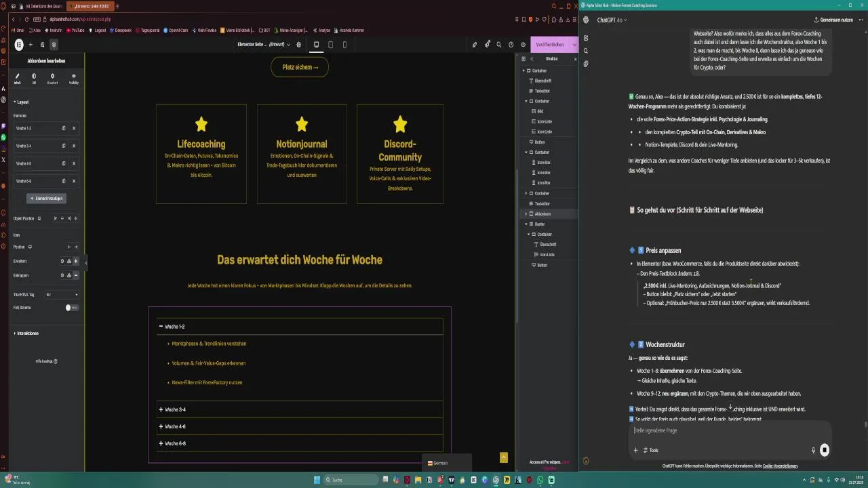
Task: Open the WhatsApp icon in the taskbar
Action: pos(540,480)
